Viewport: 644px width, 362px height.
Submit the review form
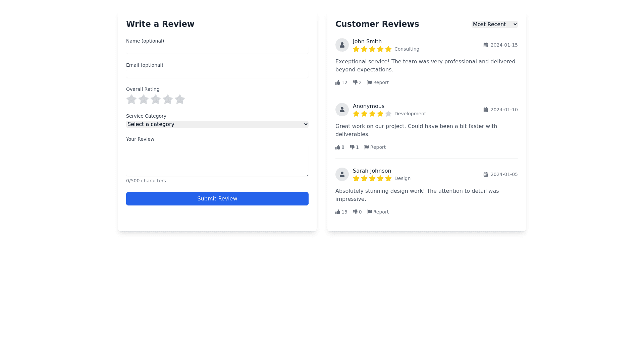tap(217, 199)
